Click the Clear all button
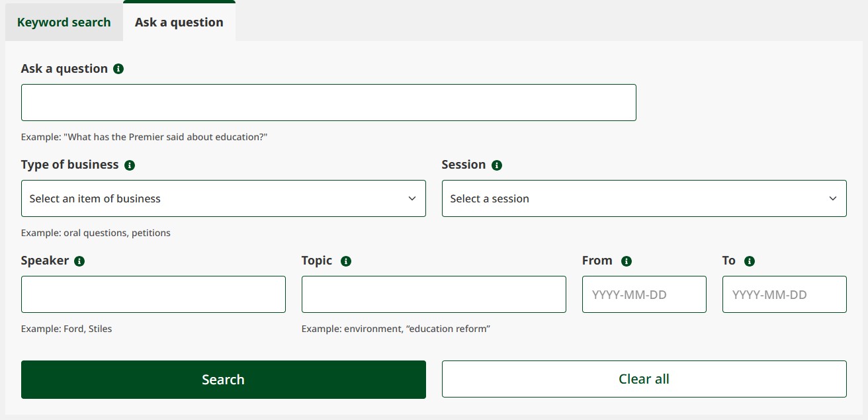868x420 pixels. click(644, 379)
